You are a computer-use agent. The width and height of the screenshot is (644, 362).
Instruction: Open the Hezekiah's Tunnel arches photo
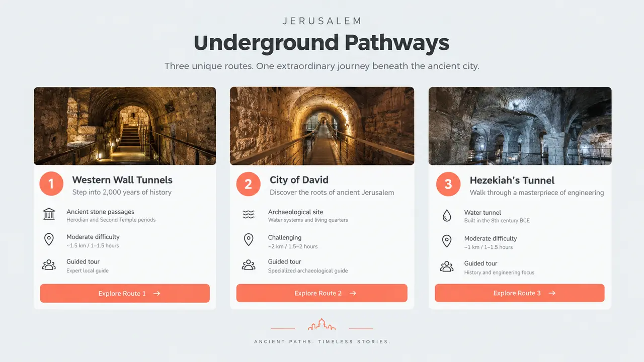point(520,126)
